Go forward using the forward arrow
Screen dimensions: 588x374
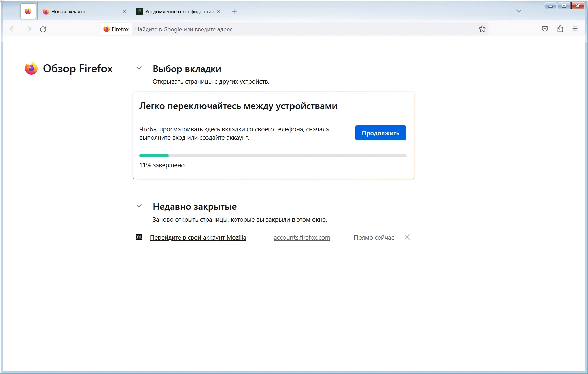coord(28,29)
